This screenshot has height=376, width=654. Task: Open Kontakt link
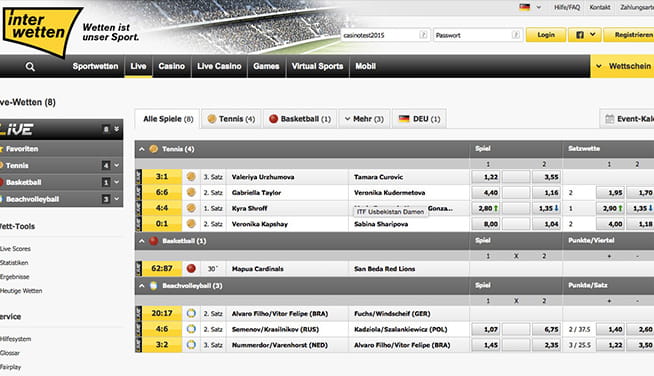(x=599, y=7)
